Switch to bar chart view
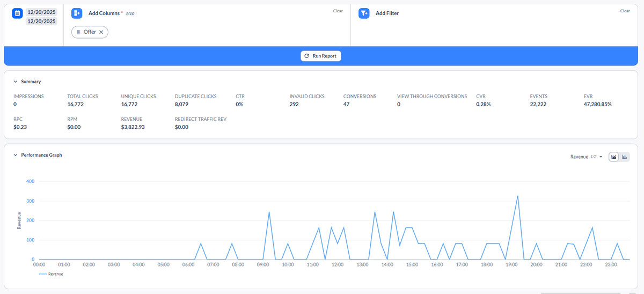This screenshot has width=644, height=294. coord(625,157)
